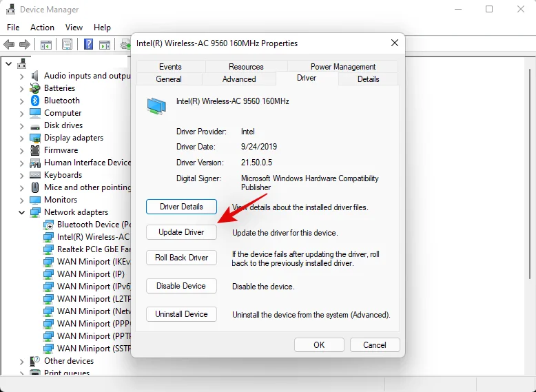
Task: Open the blue Help question mark icon
Action: (x=88, y=44)
